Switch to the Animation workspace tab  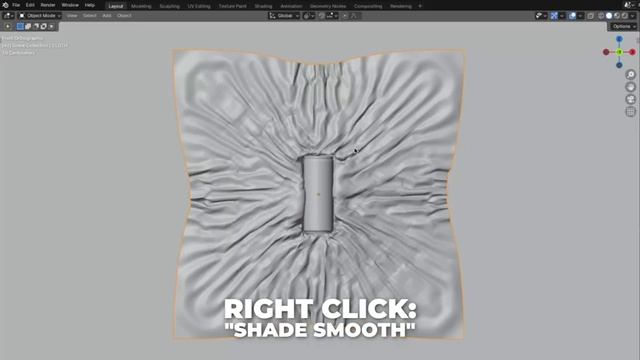pyautogui.click(x=291, y=6)
